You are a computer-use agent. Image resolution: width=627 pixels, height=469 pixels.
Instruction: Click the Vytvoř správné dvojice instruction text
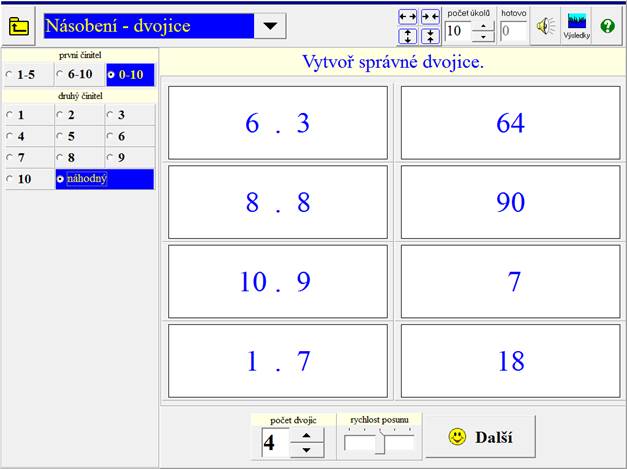393,62
